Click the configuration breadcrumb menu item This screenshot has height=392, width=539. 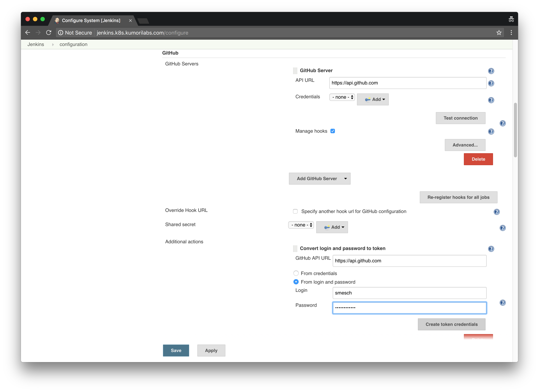[73, 44]
